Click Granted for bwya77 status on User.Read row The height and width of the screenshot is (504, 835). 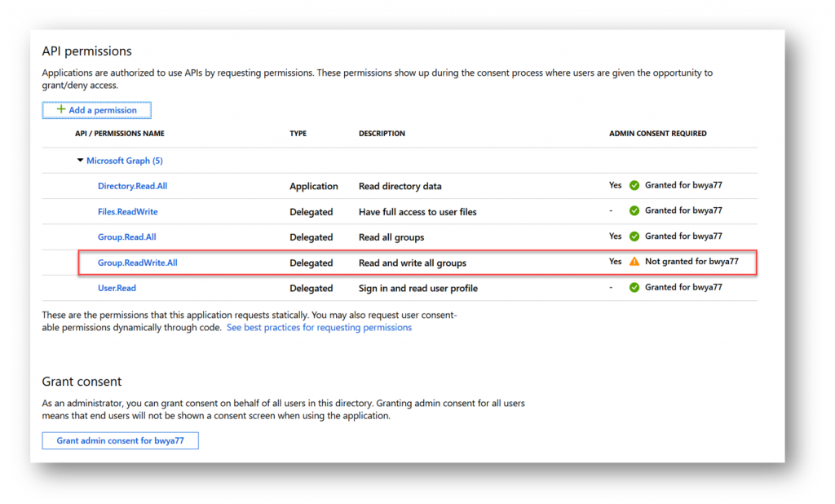coord(684,287)
